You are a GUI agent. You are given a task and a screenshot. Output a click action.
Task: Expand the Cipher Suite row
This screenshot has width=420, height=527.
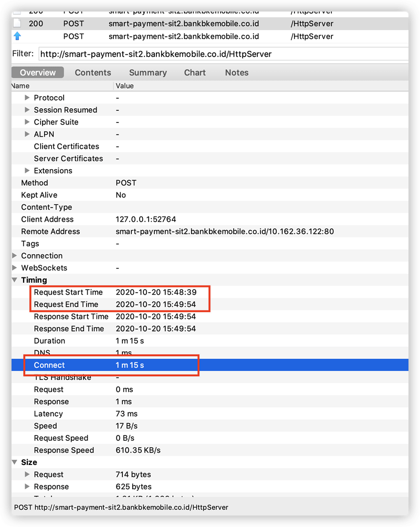pyautogui.click(x=27, y=122)
